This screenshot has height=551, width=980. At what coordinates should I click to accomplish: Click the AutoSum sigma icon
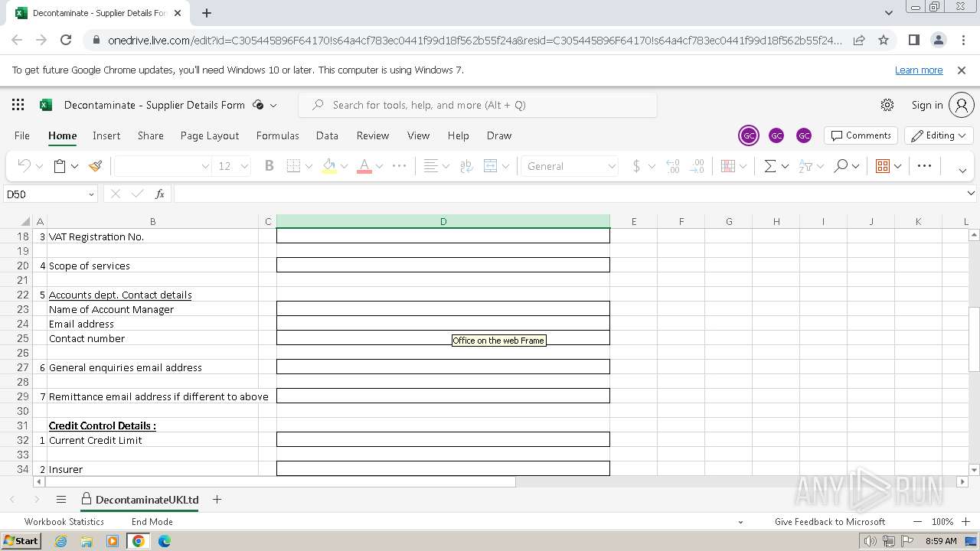770,166
